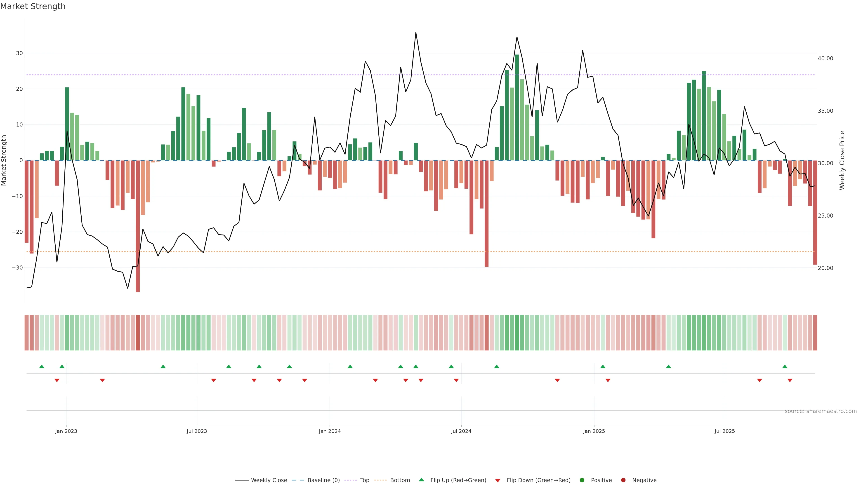Click the Jul 2024 x-axis label
The image size is (868, 488).
click(x=461, y=431)
